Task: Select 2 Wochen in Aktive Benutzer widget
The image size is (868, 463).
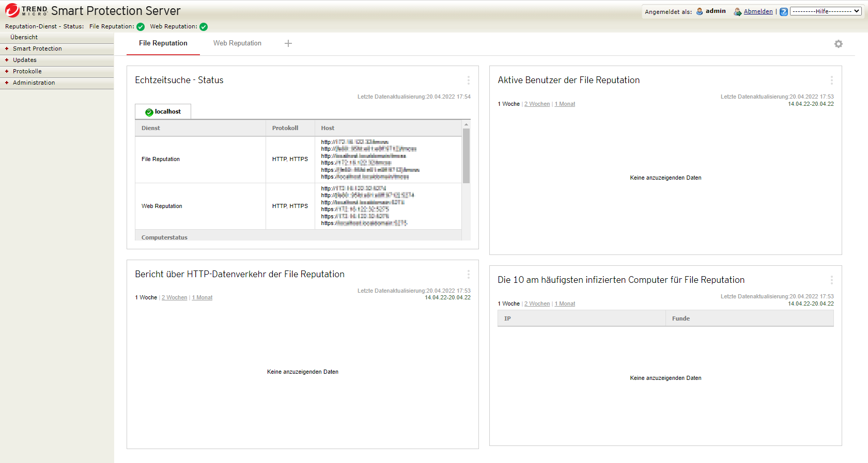Action: tap(537, 104)
